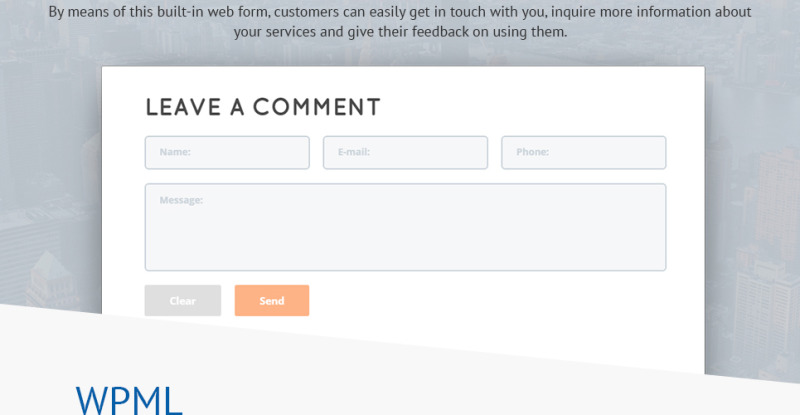Image resolution: width=800 pixels, height=415 pixels.
Task: Click the 'Message:' placeholder text
Action: (x=181, y=200)
